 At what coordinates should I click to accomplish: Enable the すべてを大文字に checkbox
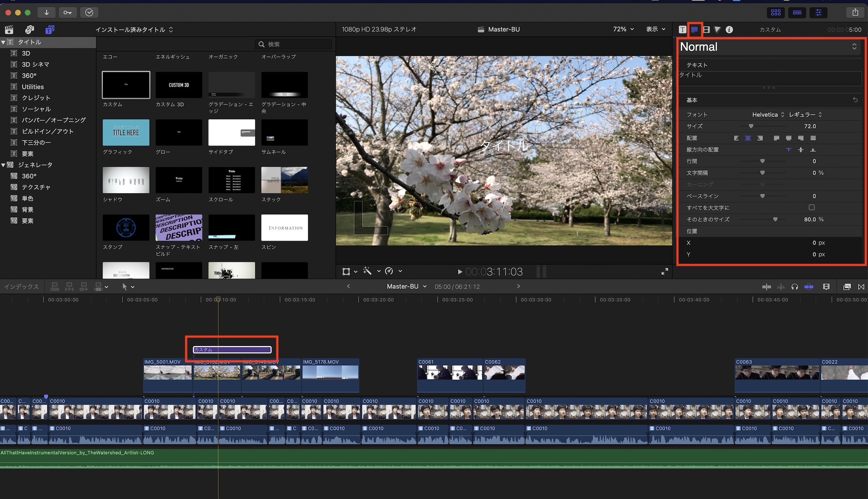812,208
